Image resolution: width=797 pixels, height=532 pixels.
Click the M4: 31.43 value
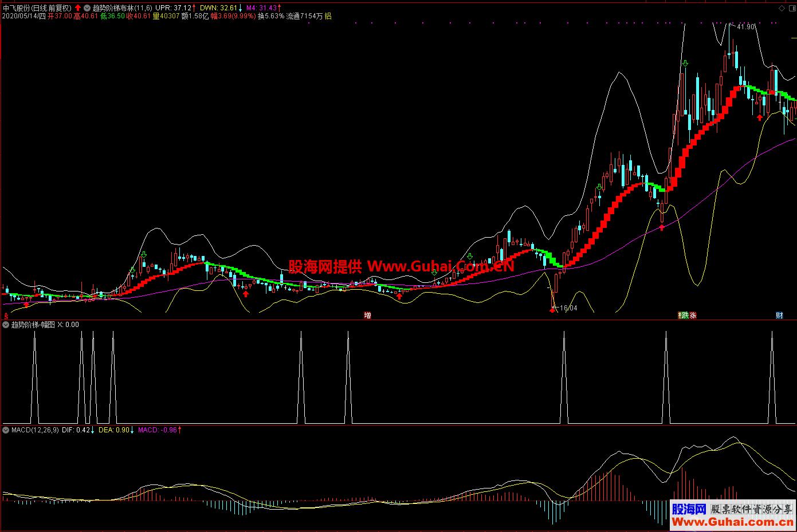[261, 8]
